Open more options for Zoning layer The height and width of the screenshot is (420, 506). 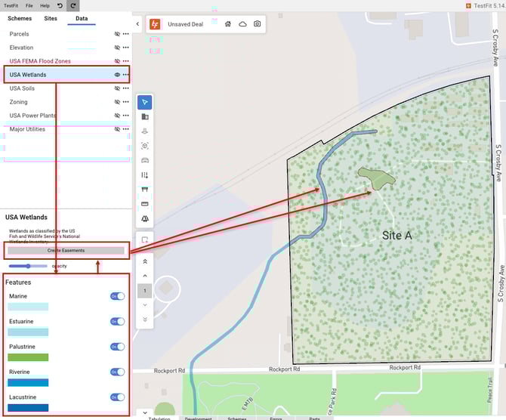[126, 102]
